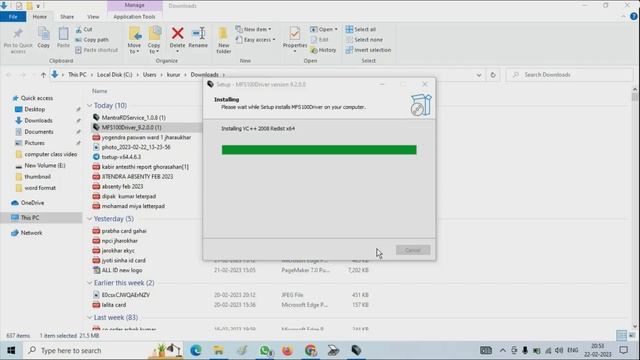The height and width of the screenshot is (360, 640).
Task: Open the Help question-mark icon
Action: [633, 16]
